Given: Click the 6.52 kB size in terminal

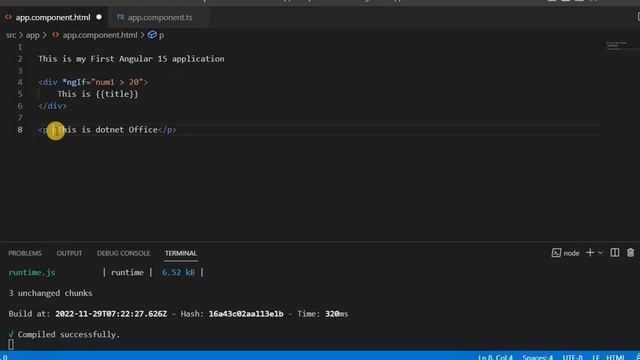Looking at the screenshot, I should [178, 273].
